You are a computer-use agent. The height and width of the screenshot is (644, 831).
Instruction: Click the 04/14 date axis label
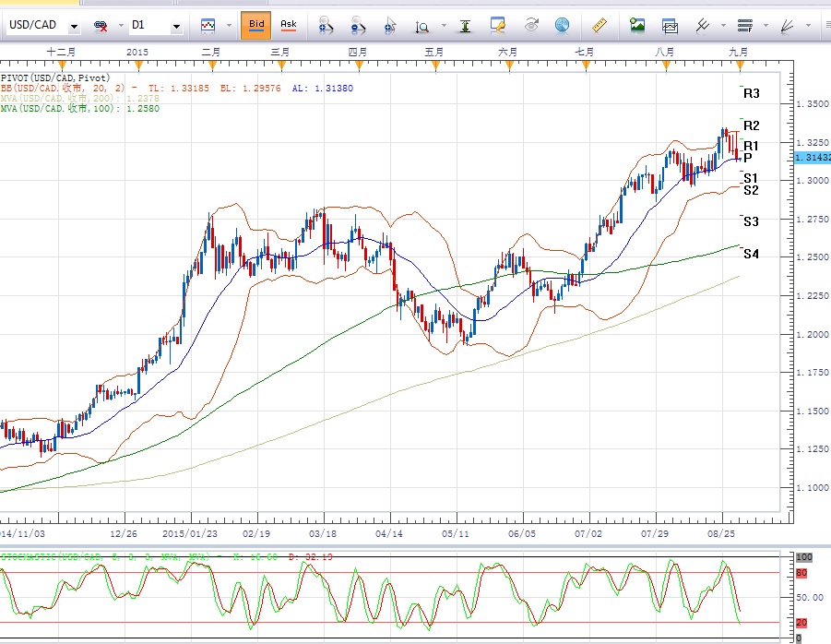coord(389,534)
